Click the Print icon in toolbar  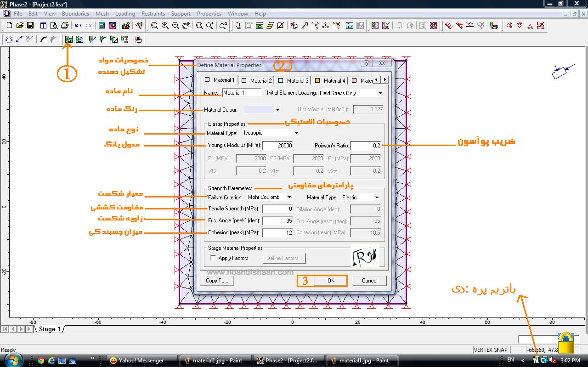(65, 26)
